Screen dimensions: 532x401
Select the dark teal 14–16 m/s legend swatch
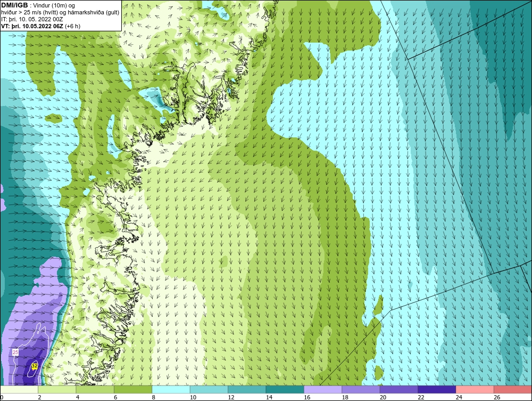click(x=285, y=389)
